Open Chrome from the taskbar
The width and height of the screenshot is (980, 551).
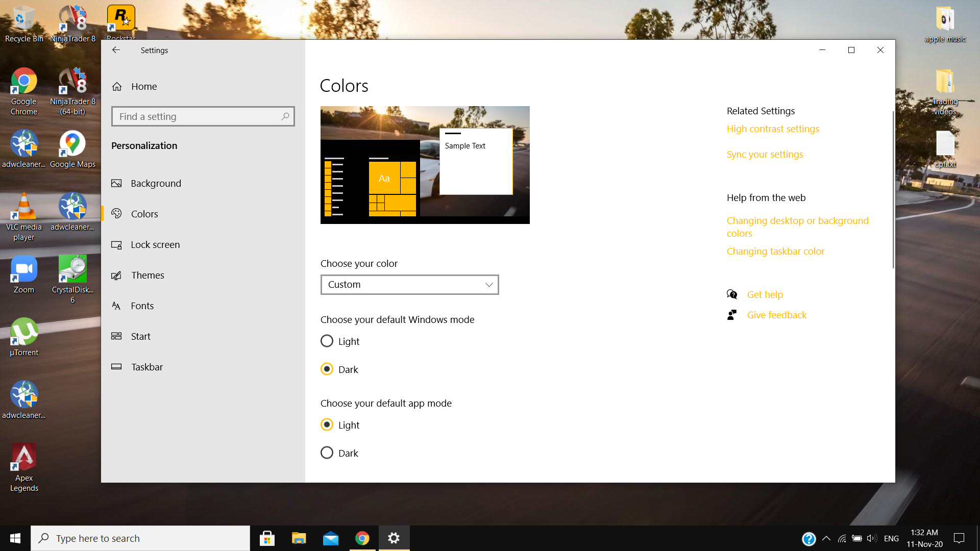pyautogui.click(x=362, y=538)
